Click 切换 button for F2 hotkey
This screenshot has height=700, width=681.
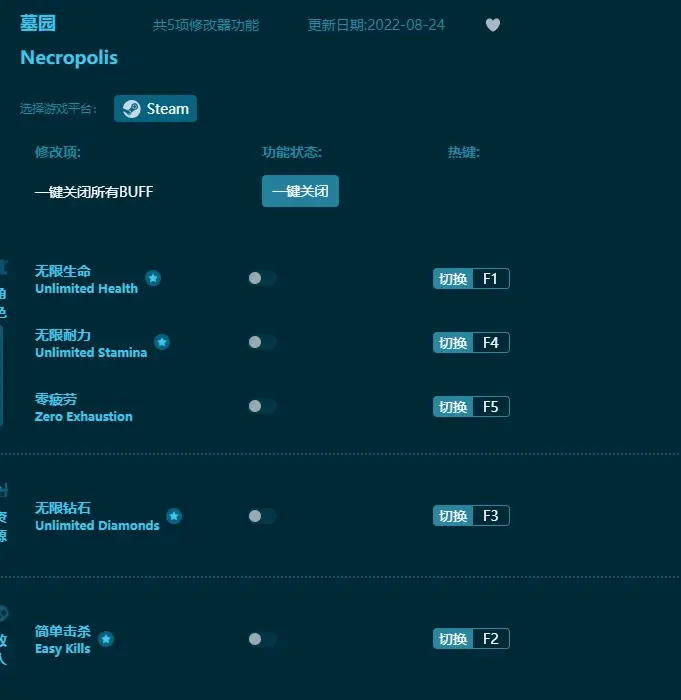(x=453, y=639)
